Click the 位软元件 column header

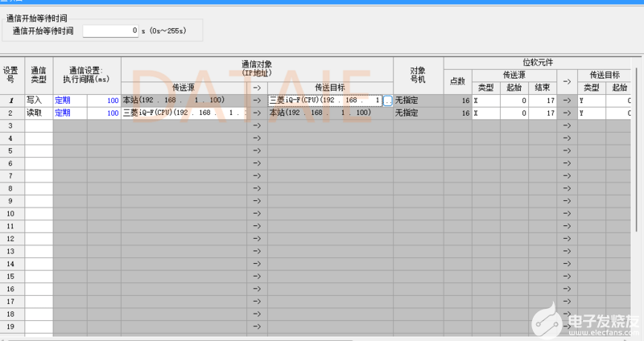tap(537, 63)
